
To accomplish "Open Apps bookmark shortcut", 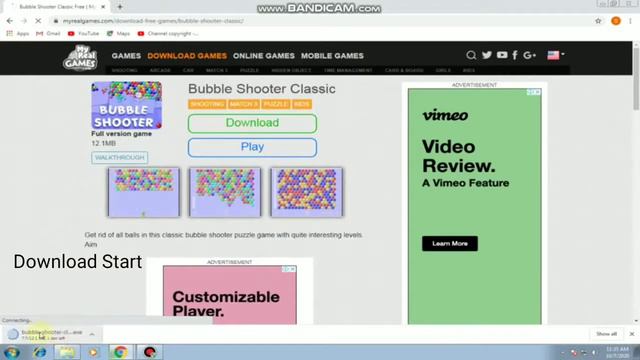I will point(18,33).
